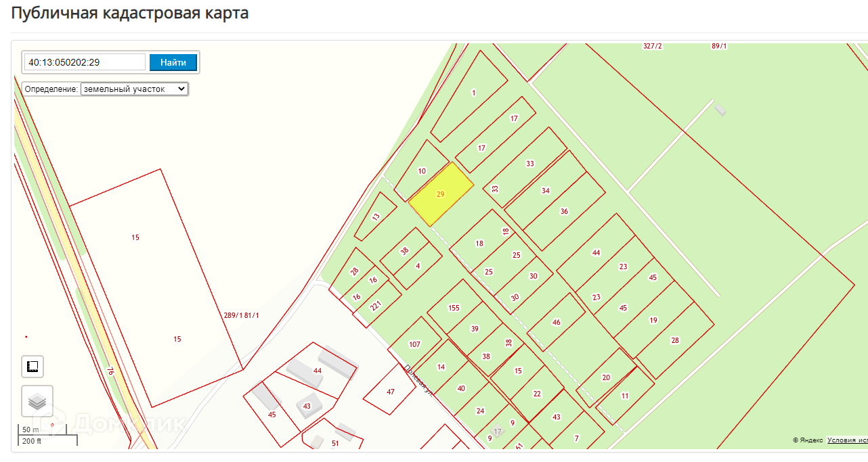Click parcel 24 label
The width and height of the screenshot is (868, 462).
(x=481, y=411)
